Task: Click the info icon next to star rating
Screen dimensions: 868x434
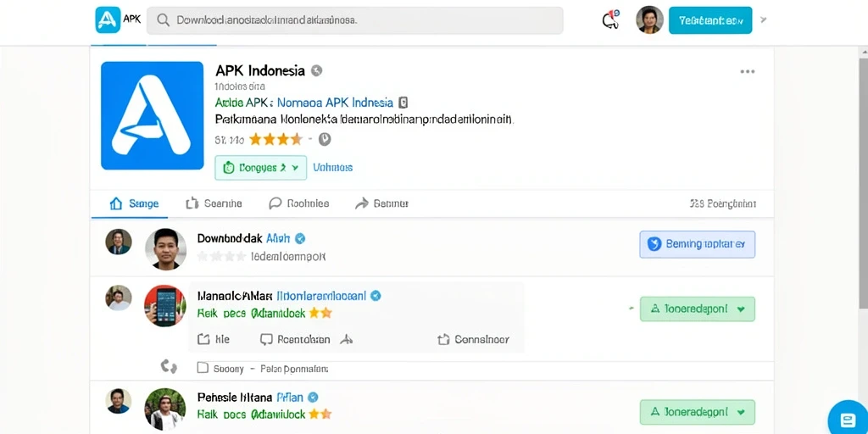Action: pyautogui.click(x=325, y=140)
